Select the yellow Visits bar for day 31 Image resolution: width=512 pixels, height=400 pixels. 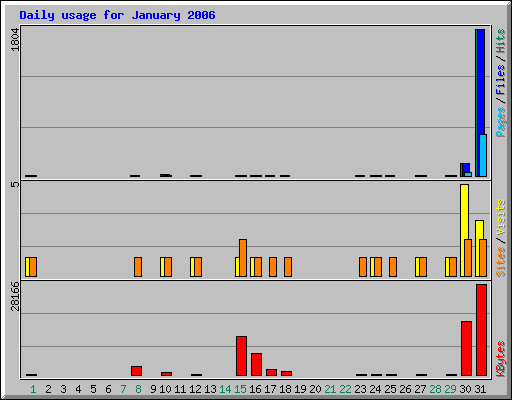pos(479,230)
